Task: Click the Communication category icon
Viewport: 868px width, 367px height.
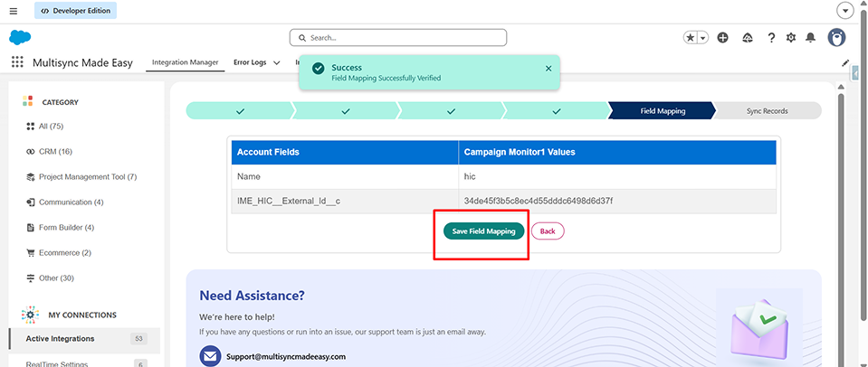Action: (31, 202)
